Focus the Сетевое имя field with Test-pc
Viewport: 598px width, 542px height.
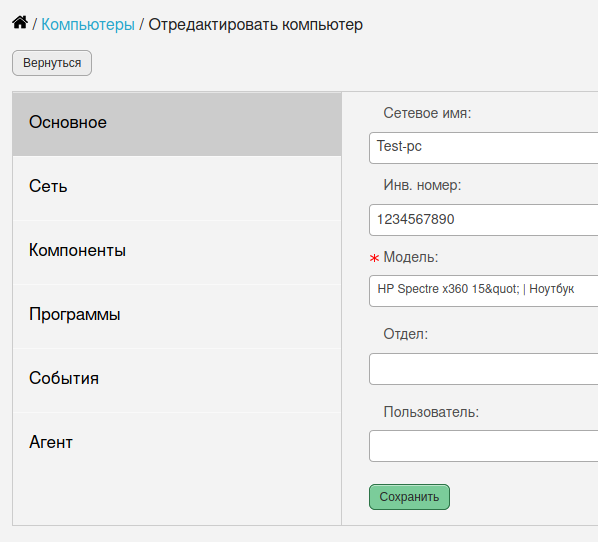(484, 148)
